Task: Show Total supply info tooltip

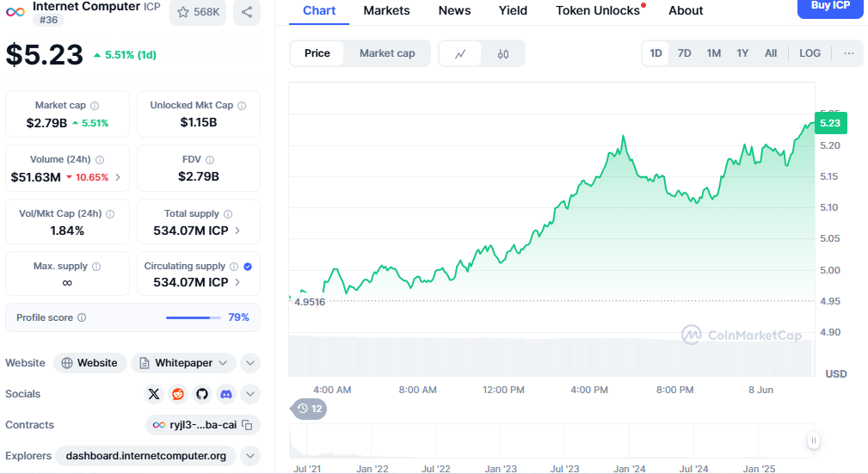Action: pos(228,213)
